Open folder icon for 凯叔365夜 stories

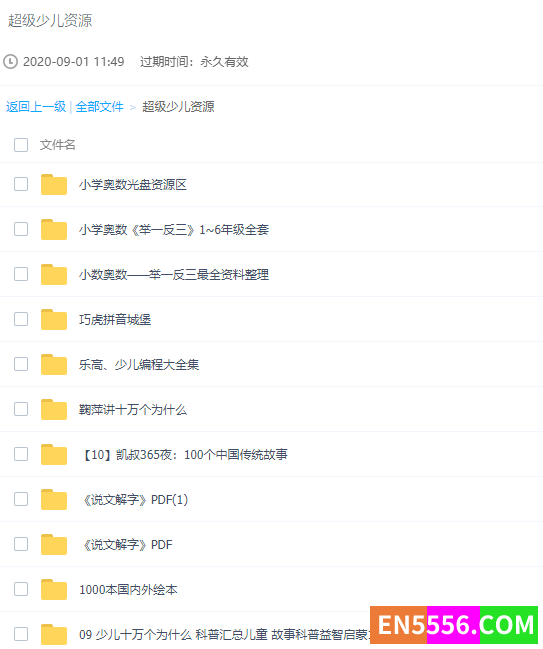[x=54, y=454]
